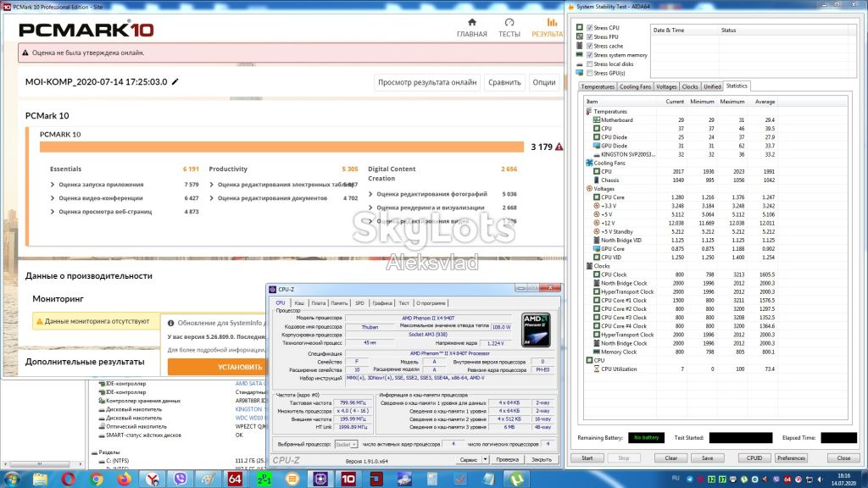Switch to PCMark 10 via its taskbar icon
868x488 pixels.
pyautogui.click(x=348, y=479)
